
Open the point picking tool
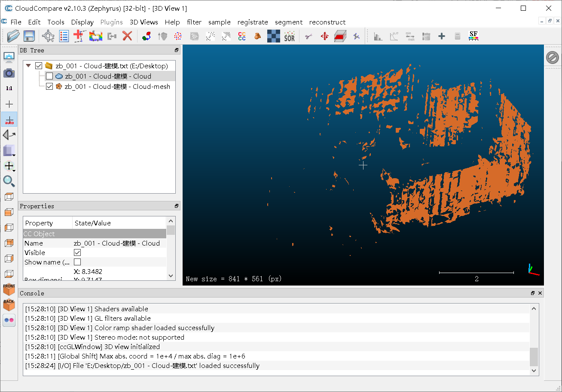[x=356, y=36]
